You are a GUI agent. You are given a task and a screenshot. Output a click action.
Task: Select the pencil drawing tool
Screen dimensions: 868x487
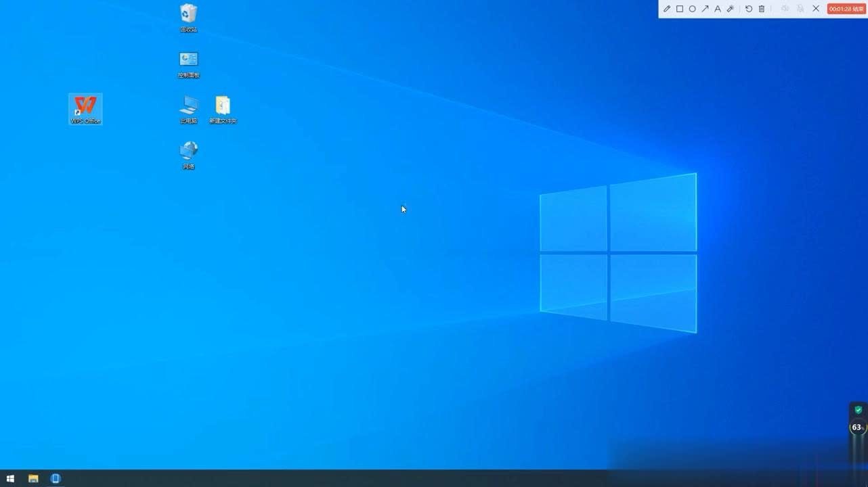pos(667,9)
